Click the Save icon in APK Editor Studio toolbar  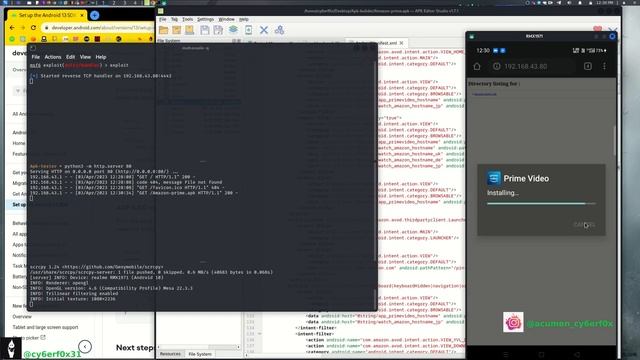[205, 30]
